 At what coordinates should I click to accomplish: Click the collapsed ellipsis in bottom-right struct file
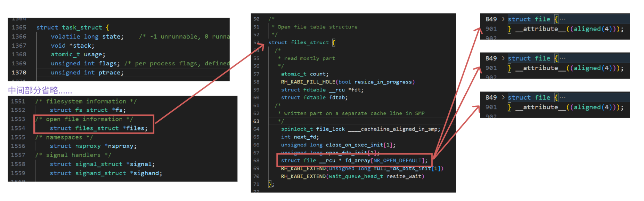pos(563,98)
